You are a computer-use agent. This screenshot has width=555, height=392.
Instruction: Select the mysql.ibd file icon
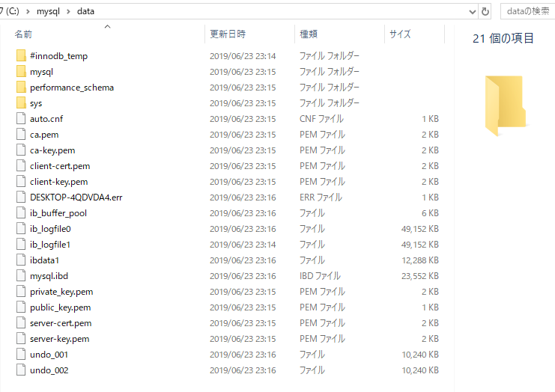tap(21, 276)
